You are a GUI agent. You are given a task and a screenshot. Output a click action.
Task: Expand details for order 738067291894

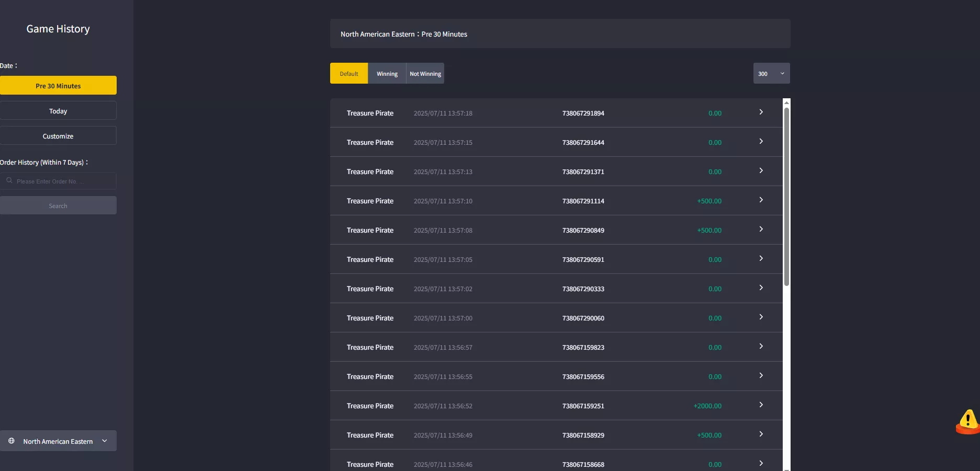pyautogui.click(x=761, y=112)
